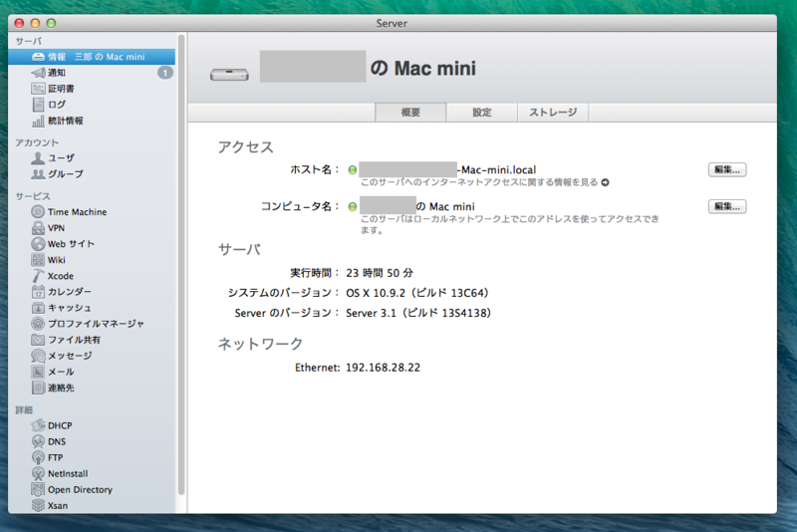Open the 統計情報 bar chart icon
The width and height of the screenshot is (797, 532).
click(x=38, y=121)
